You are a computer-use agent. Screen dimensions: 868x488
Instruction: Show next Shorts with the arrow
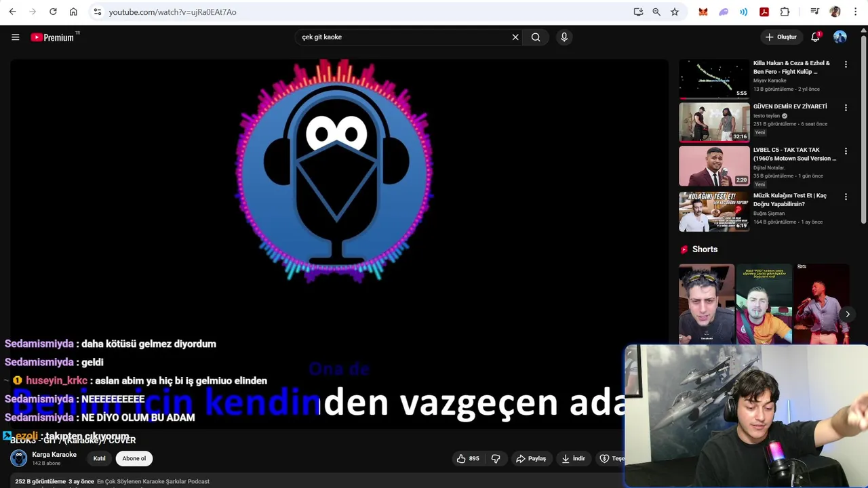(848, 314)
